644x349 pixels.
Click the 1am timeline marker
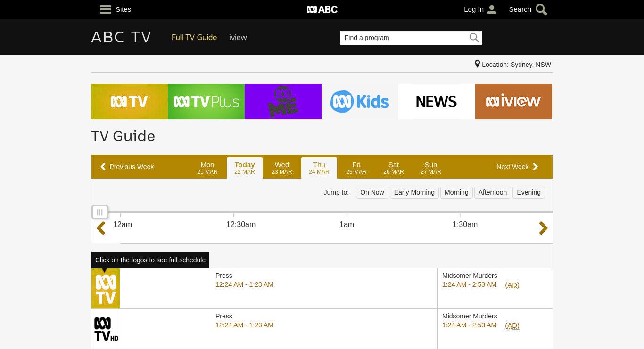(x=347, y=225)
